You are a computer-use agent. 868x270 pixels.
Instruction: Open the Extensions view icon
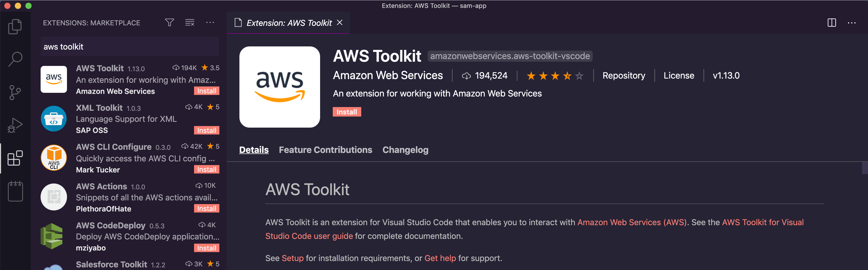[15, 158]
